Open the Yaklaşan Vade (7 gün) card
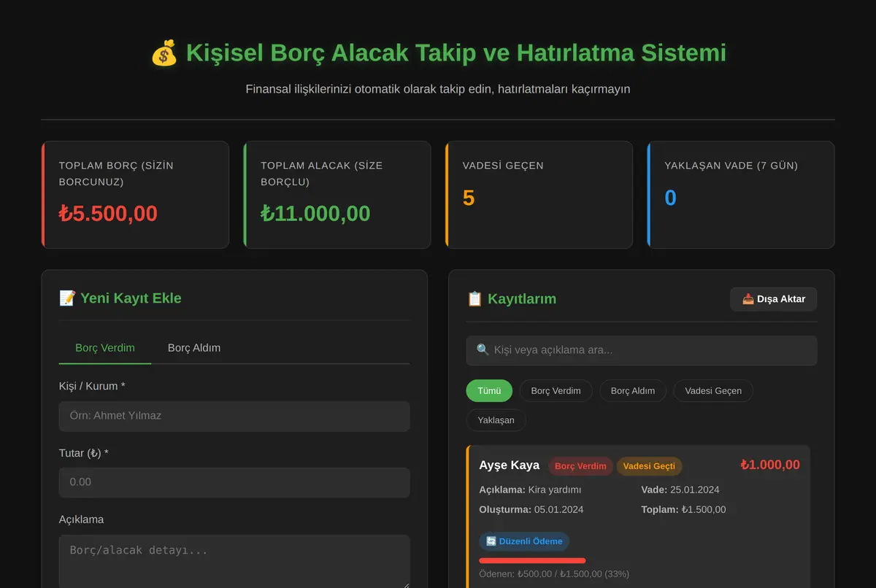Viewport: 876px width, 588px height. (x=741, y=195)
